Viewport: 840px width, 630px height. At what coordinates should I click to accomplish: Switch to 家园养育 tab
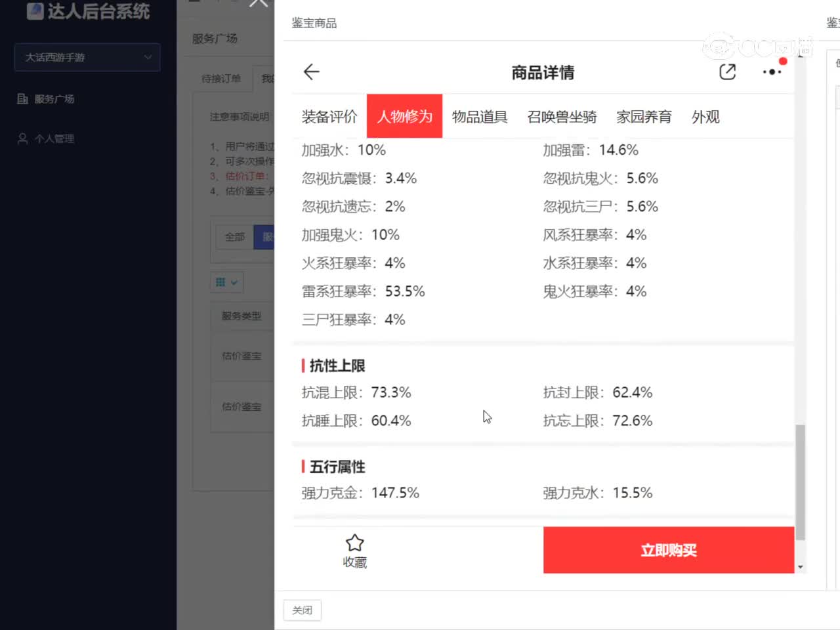[x=644, y=117]
